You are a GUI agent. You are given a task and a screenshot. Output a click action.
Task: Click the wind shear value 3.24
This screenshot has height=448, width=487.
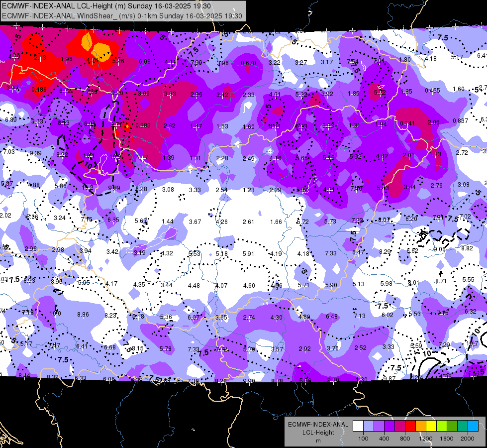pos(59,218)
